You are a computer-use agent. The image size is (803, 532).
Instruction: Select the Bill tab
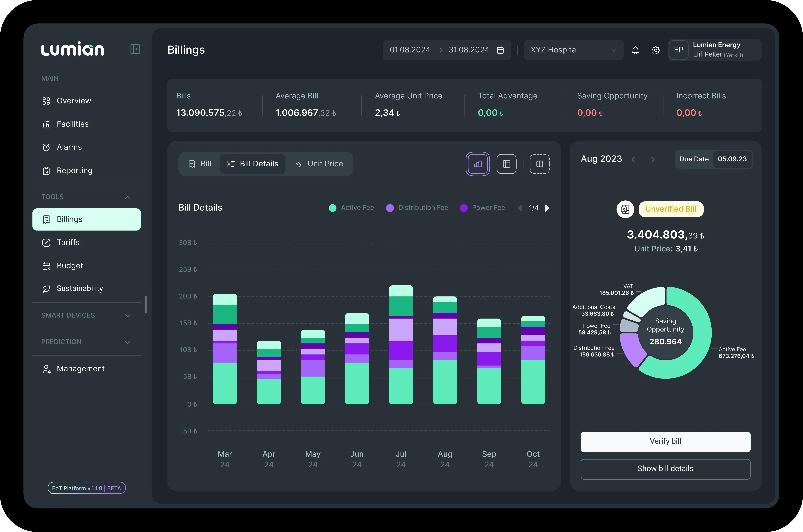[x=200, y=164]
